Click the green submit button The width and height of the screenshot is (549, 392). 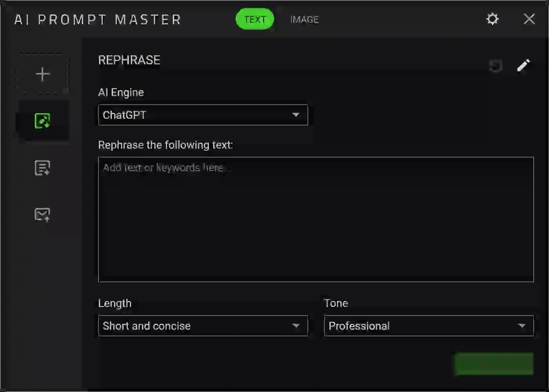click(x=494, y=364)
